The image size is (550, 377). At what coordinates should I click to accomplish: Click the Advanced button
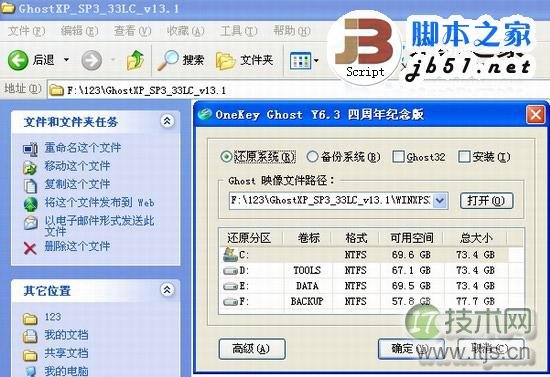252,349
